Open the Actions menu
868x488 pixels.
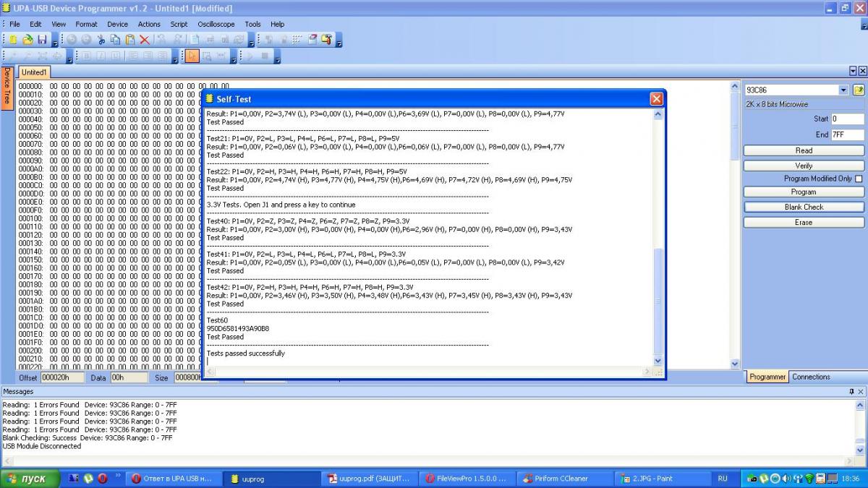(149, 24)
